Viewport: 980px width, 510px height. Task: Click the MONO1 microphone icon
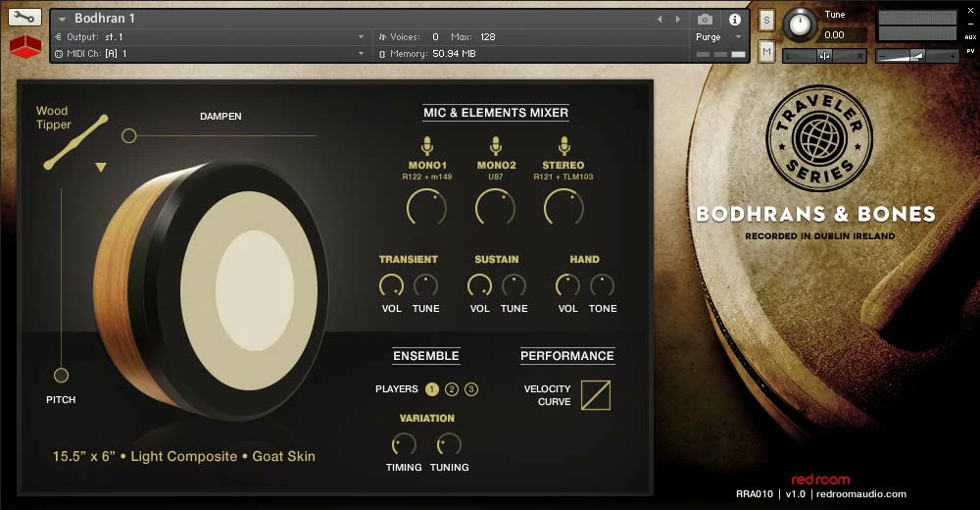click(x=427, y=146)
